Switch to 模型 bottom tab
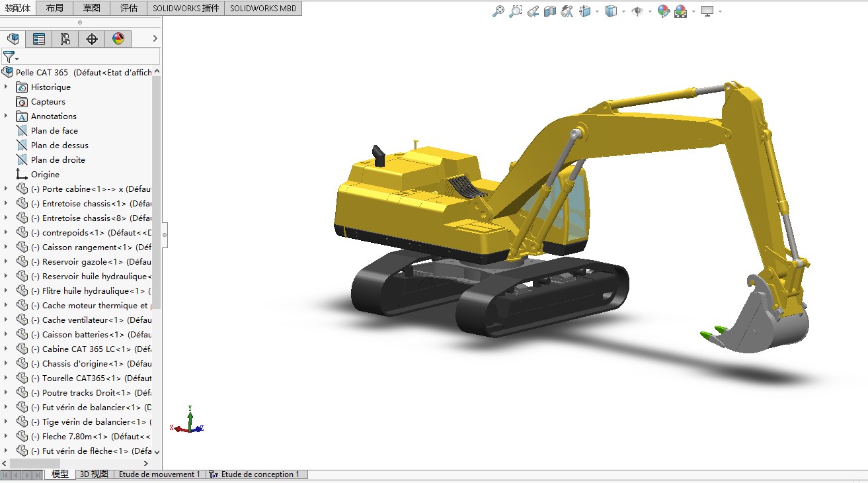The image size is (868, 483). (x=60, y=474)
